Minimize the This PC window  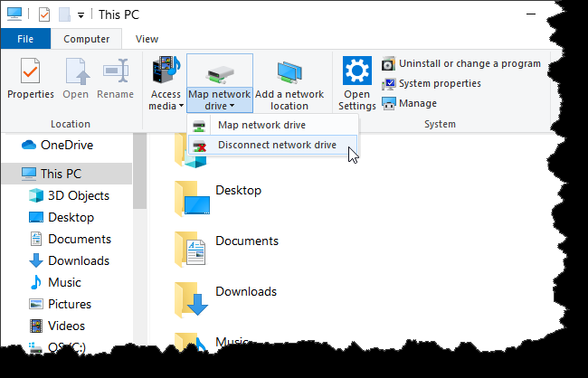(x=531, y=14)
